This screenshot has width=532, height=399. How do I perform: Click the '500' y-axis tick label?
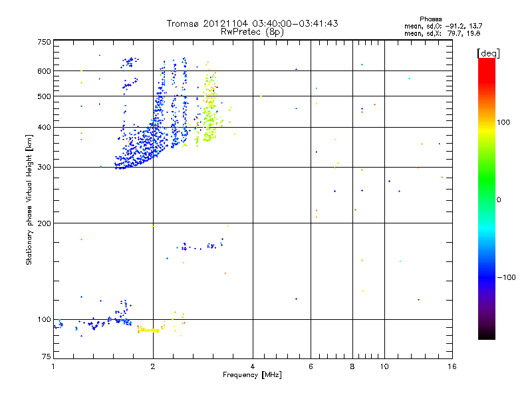pyautogui.click(x=45, y=96)
